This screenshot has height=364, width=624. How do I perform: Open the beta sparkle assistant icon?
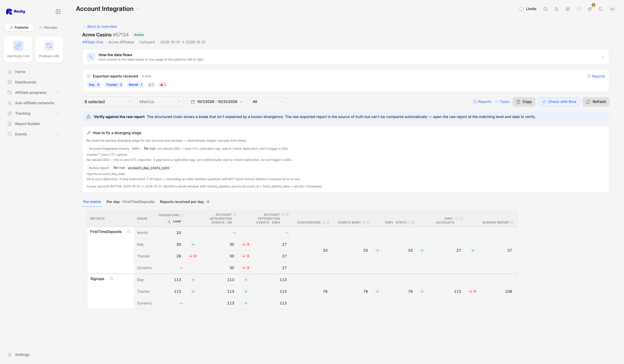click(590, 9)
